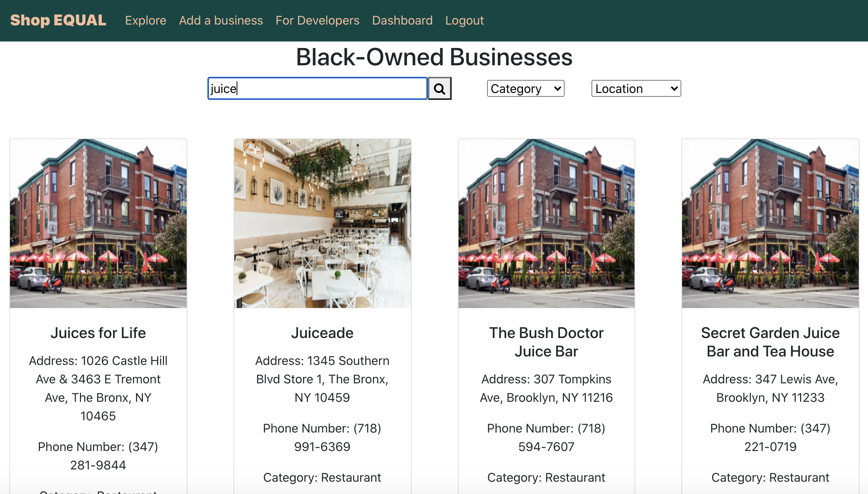
Task: Click the Juiceade business card thumbnail
Action: point(322,224)
